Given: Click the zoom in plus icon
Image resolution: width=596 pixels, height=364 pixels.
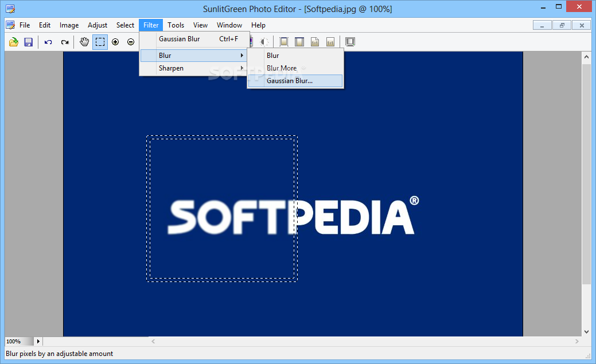Looking at the screenshot, I should tap(115, 42).
